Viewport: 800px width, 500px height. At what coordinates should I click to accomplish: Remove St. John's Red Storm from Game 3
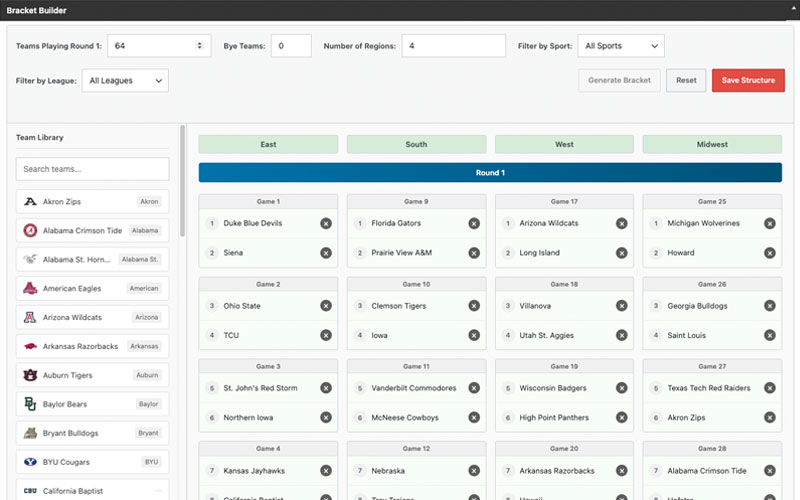(x=326, y=388)
